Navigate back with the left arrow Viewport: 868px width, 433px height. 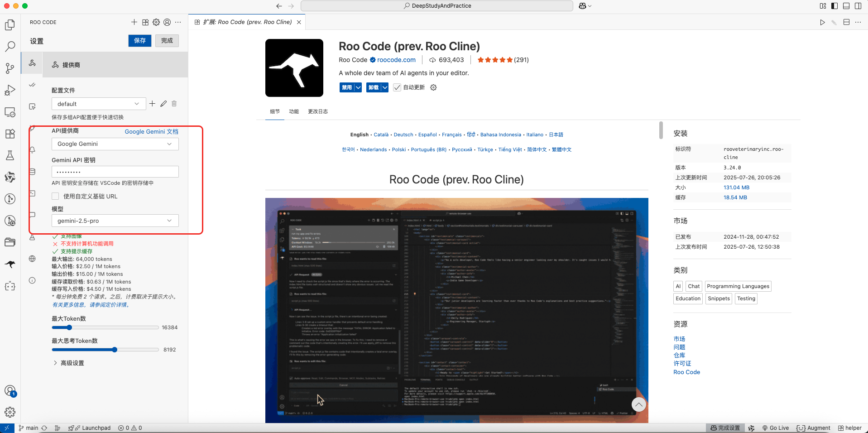click(x=279, y=6)
